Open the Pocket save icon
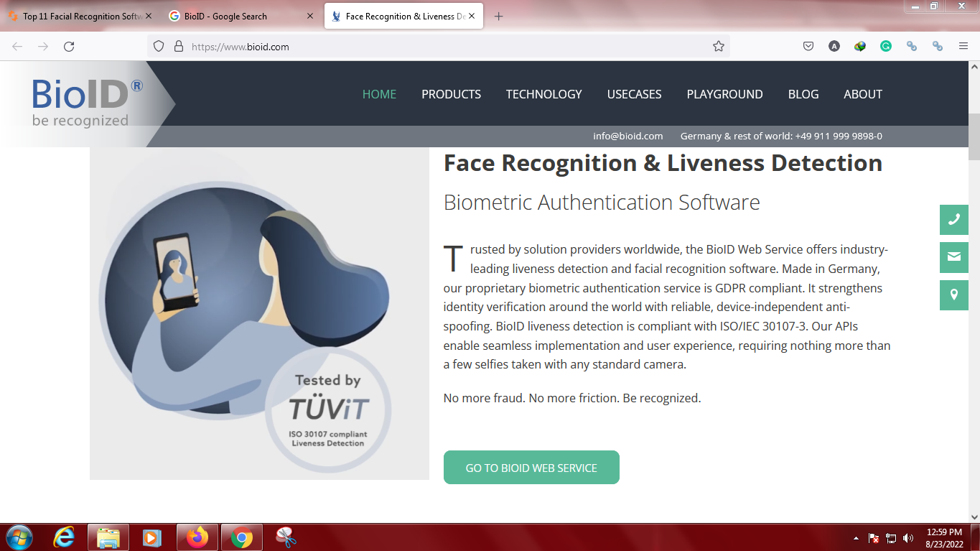The height and width of the screenshot is (551, 980). [808, 46]
